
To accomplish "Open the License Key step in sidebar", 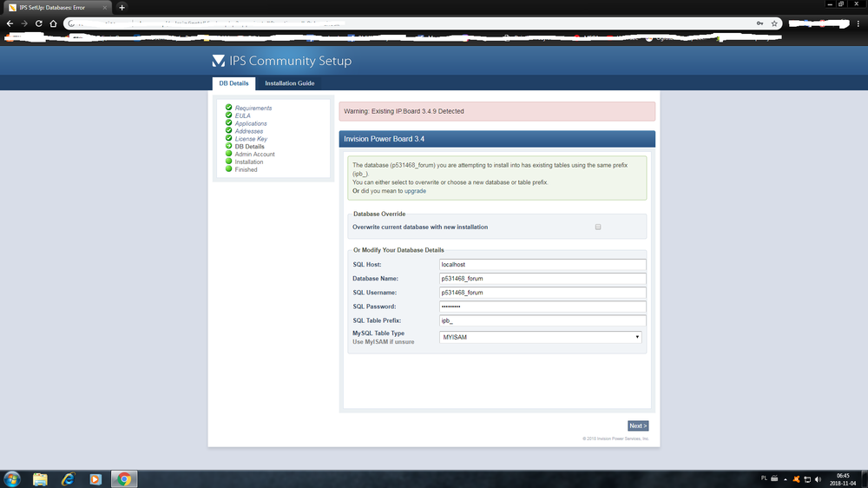I will point(251,139).
